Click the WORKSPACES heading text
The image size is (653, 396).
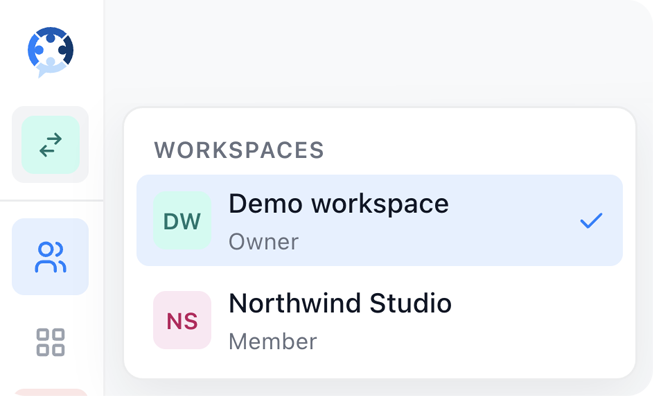(x=239, y=150)
